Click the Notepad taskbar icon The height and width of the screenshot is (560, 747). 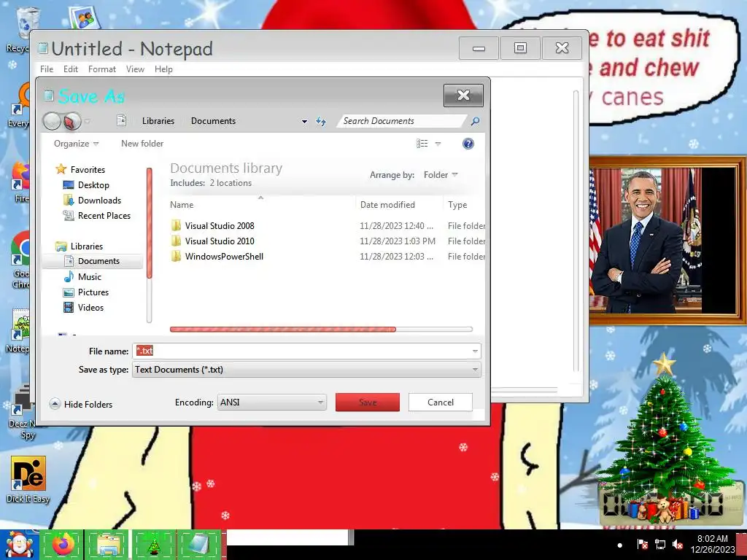coord(199,544)
